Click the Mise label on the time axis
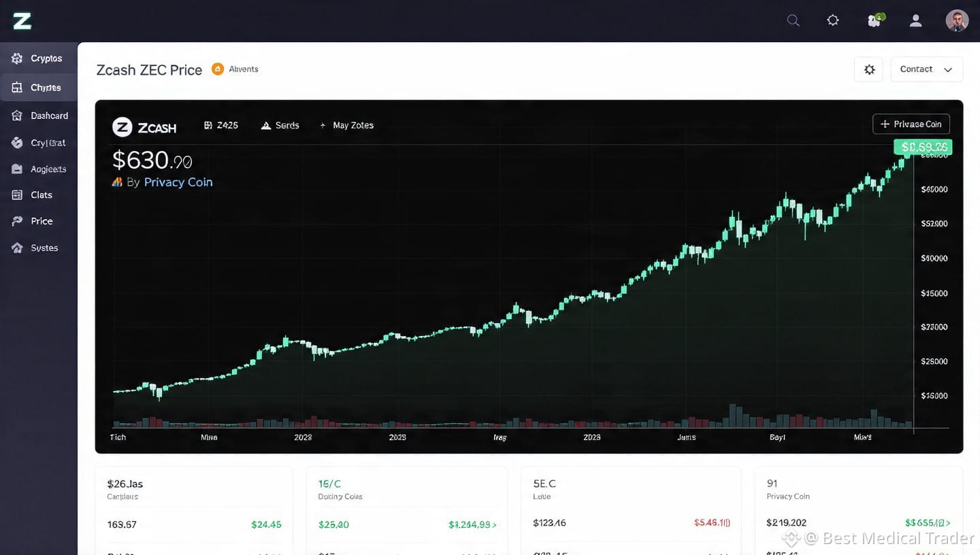 click(x=209, y=437)
